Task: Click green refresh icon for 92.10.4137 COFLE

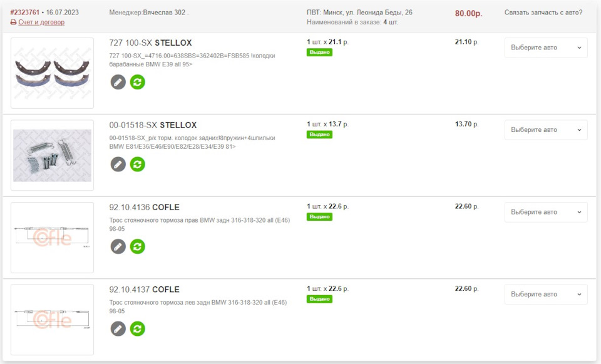Action: (138, 329)
